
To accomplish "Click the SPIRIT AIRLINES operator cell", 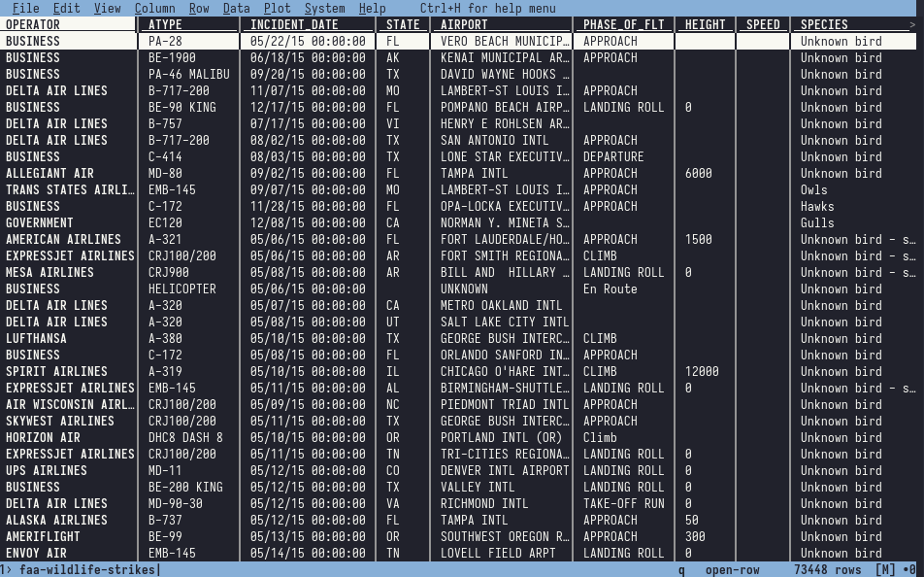I will pos(56,372).
